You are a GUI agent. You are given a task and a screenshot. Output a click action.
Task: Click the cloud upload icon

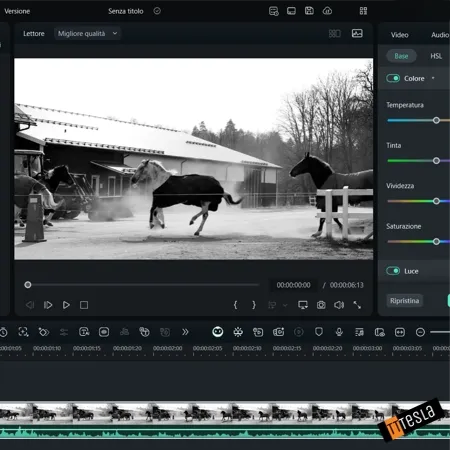pos(327,11)
